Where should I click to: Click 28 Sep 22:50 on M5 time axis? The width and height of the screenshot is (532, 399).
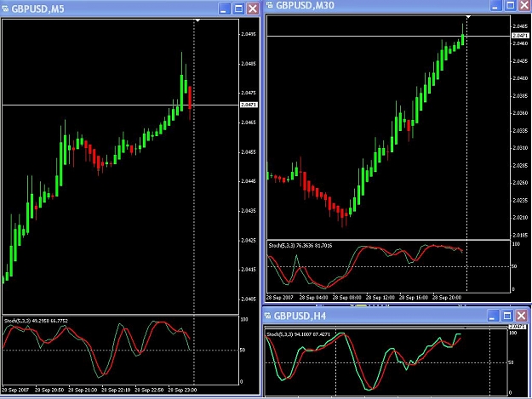tap(149, 390)
